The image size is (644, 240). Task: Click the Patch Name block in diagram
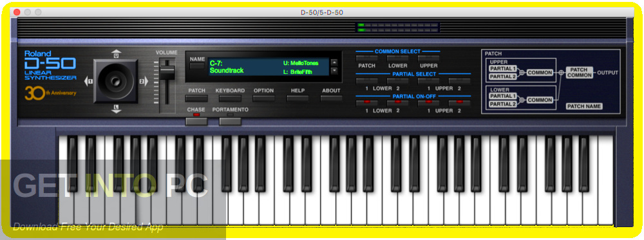584,106
